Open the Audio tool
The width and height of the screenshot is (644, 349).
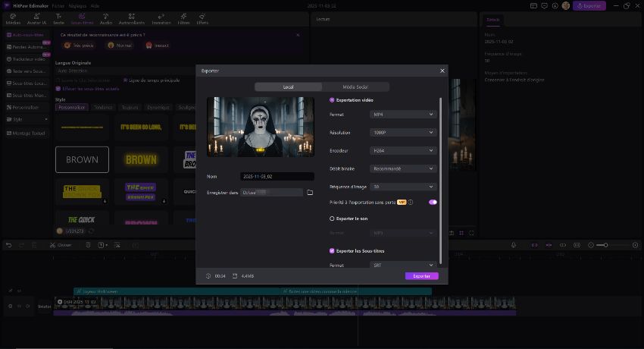click(x=105, y=19)
